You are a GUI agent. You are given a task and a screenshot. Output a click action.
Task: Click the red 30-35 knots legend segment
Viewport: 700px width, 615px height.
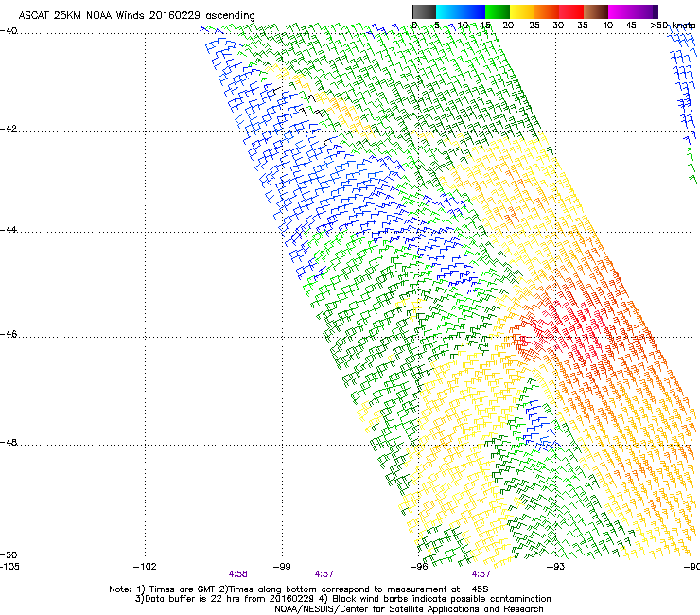[571, 11]
